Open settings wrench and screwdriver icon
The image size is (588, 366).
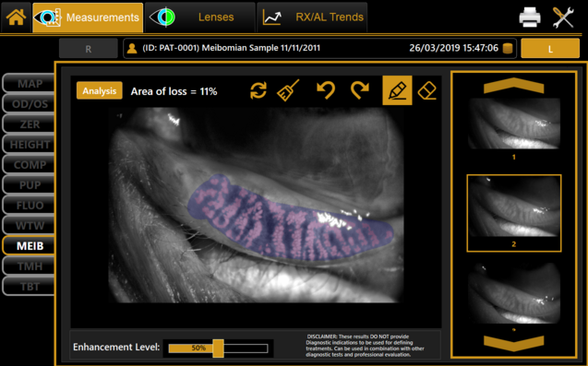click(x=563, y=17)
